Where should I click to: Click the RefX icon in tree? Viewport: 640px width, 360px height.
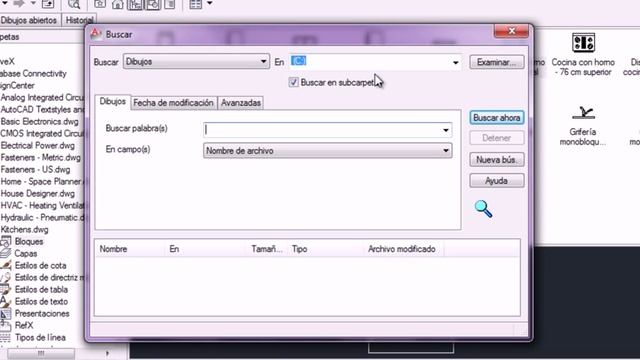click(5, 325)
